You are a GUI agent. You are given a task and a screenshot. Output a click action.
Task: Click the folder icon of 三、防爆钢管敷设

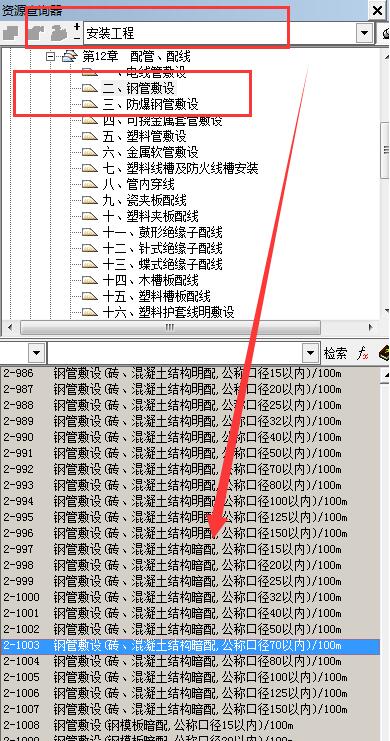click(89, 104)
